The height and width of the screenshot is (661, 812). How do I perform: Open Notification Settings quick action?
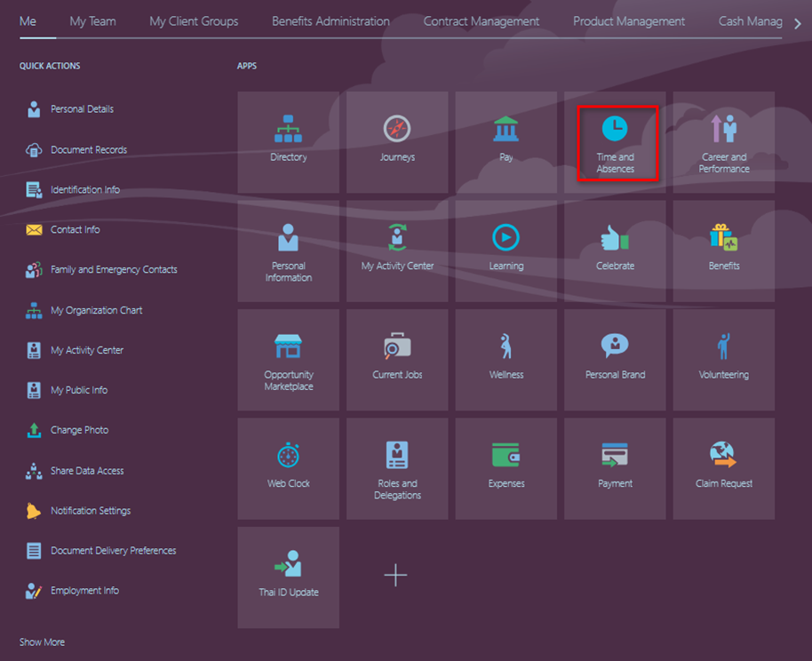90,511
